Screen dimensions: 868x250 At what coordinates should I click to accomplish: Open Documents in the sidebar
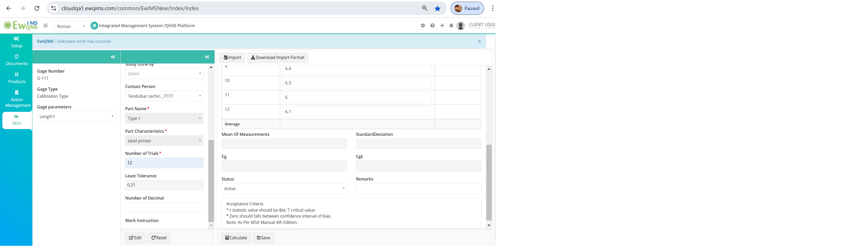point(16,60)
